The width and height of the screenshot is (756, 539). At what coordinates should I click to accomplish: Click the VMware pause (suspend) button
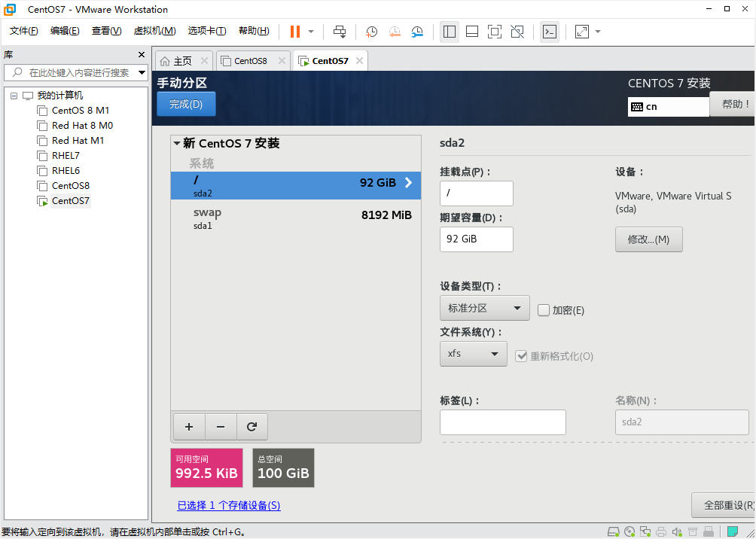[295, 32]
